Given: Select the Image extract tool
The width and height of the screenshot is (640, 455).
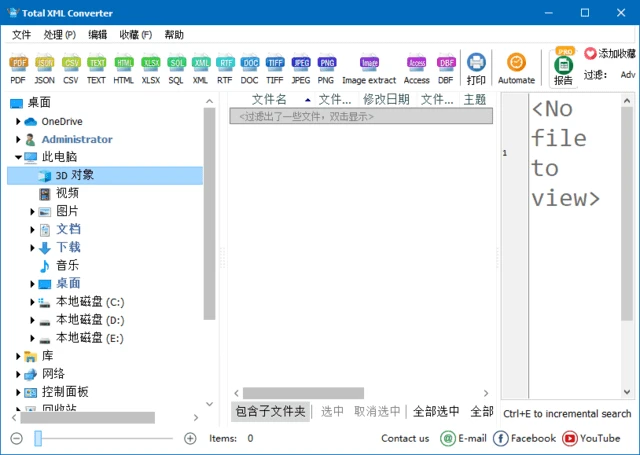Looking at the screenshot, I should (369, 68).
